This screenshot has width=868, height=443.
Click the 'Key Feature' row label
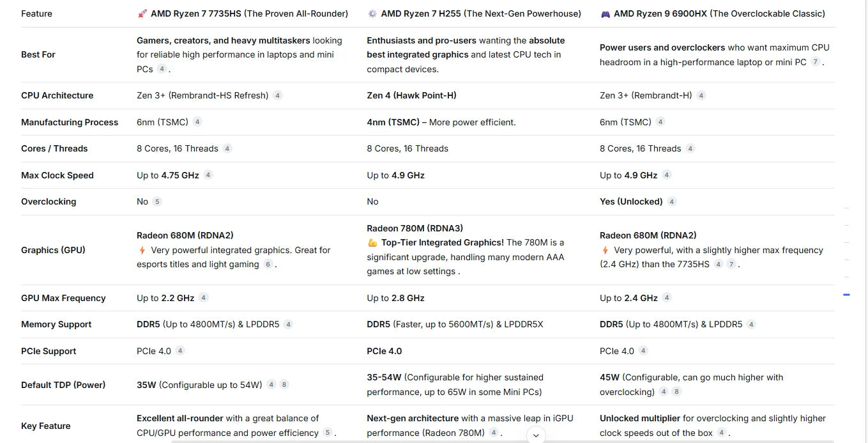(46, 426)
